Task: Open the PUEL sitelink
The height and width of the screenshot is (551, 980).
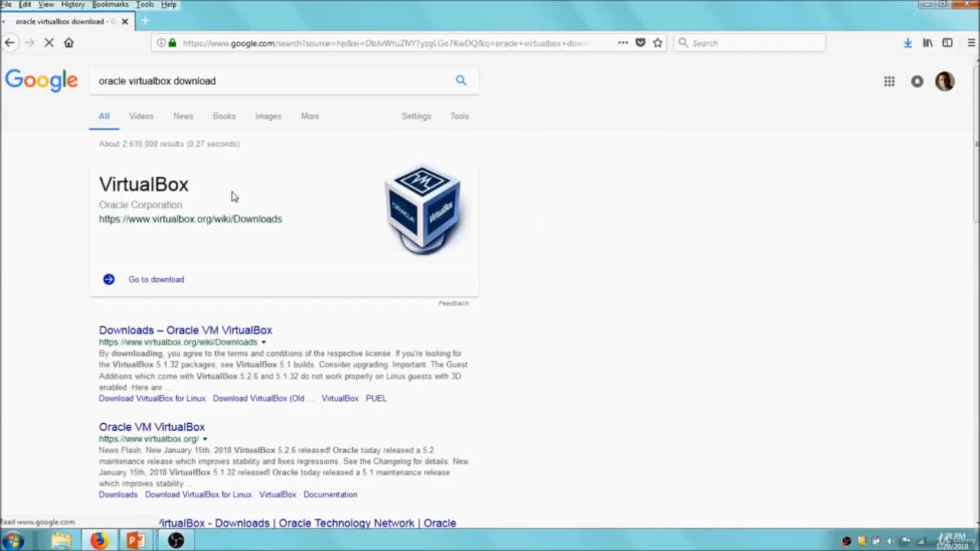Action: pos(376,399)
